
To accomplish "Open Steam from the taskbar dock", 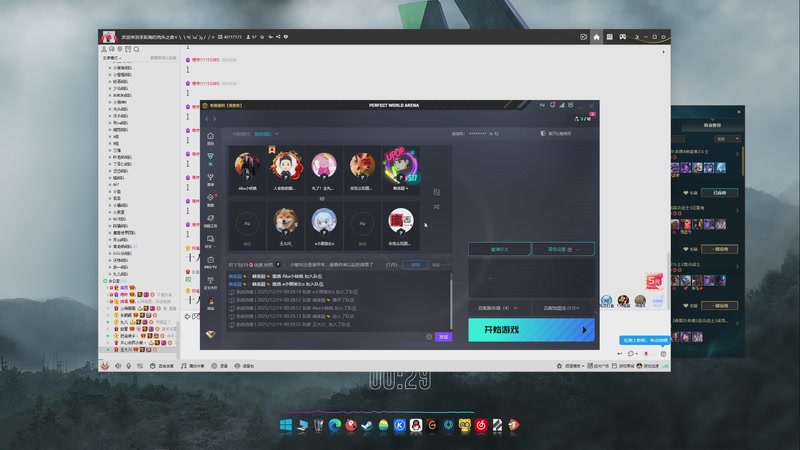I will (x=367, y=425).
